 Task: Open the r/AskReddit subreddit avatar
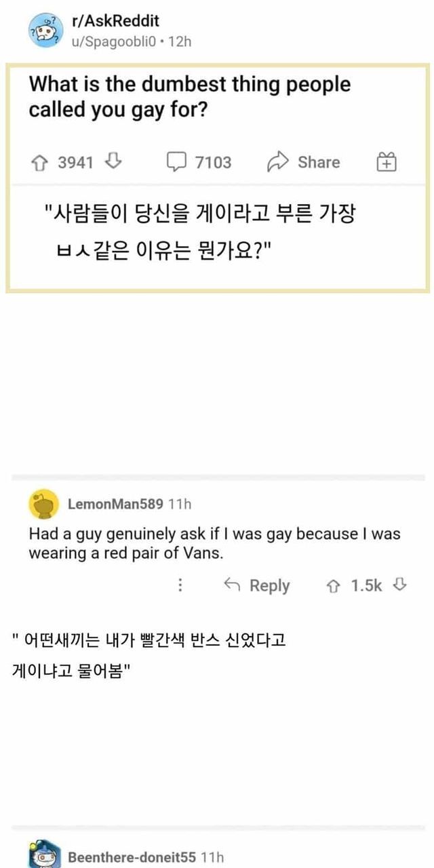(43, 32)
